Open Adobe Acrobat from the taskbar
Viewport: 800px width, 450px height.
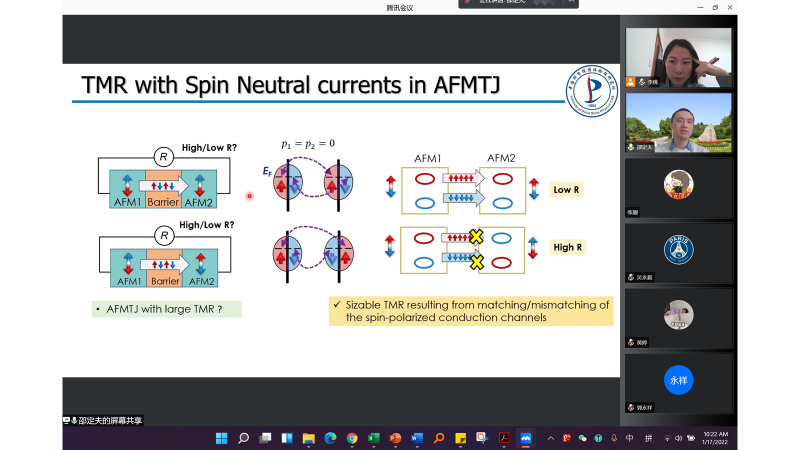504,438
